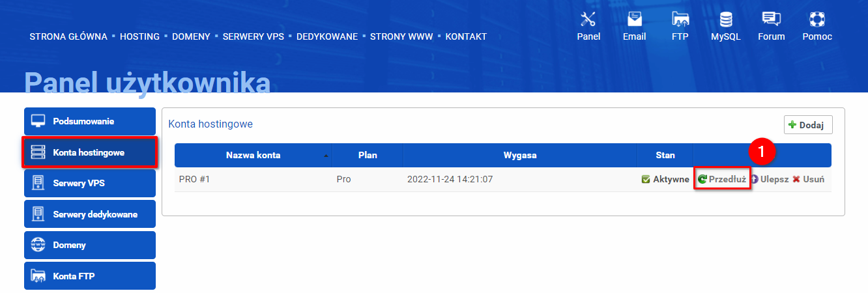Open the DOMENY navigation item

191,36
